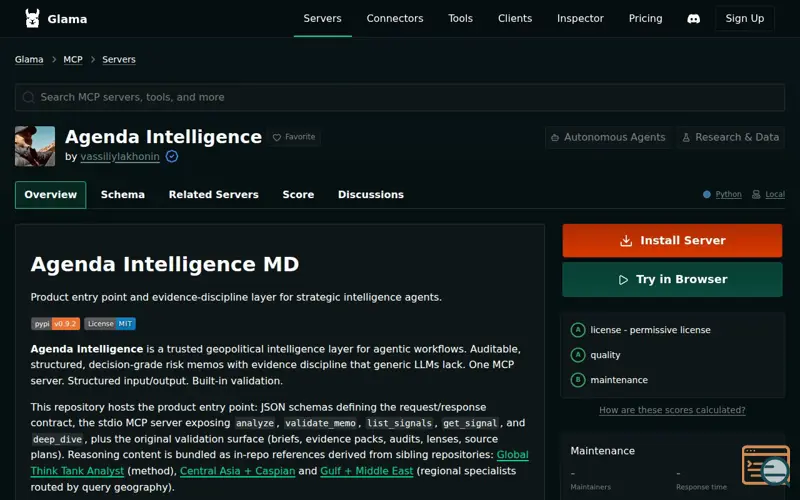Image resolution: width=800 pixels, height=500 pixels.
Task: Click the Research & Data flask icon
Action: [686, 138]
